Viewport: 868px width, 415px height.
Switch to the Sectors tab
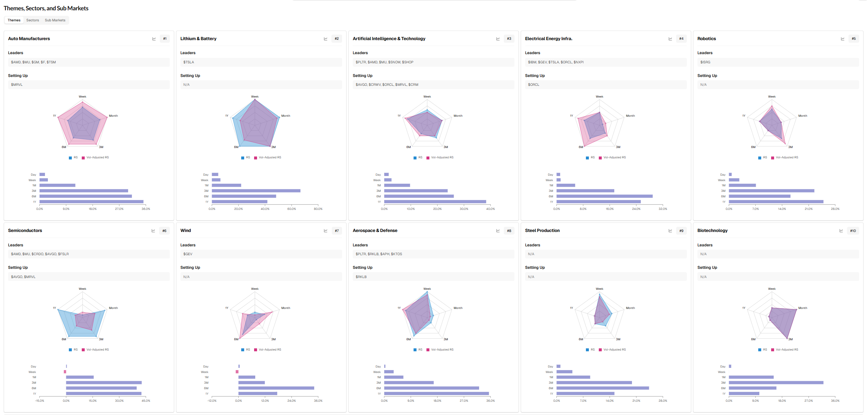(32, 20)
